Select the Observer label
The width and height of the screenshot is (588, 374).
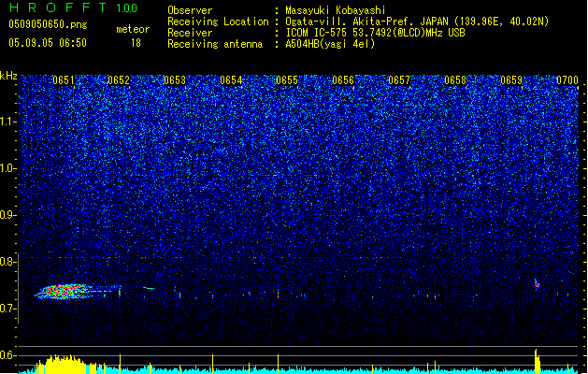(x=190, y=10)
